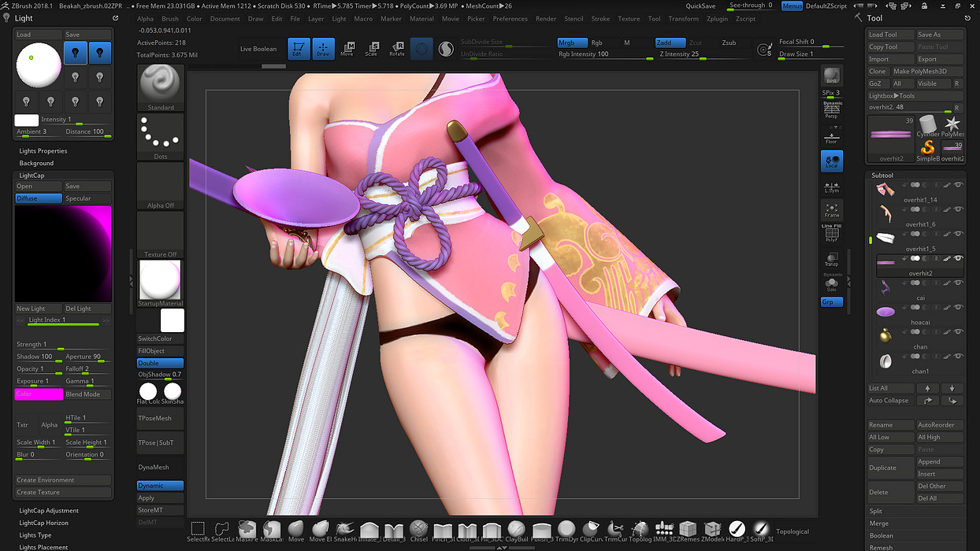Image resolution: width=980 pixels, height=551 pixels.
Task: Open the Stencil menu
Action: tap(574, 19)
